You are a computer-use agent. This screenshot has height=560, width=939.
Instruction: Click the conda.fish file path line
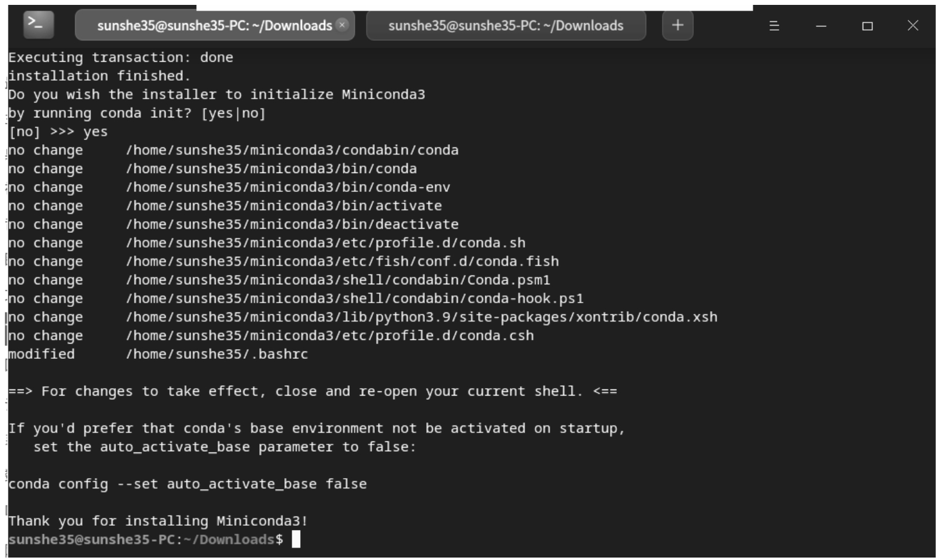342,262
